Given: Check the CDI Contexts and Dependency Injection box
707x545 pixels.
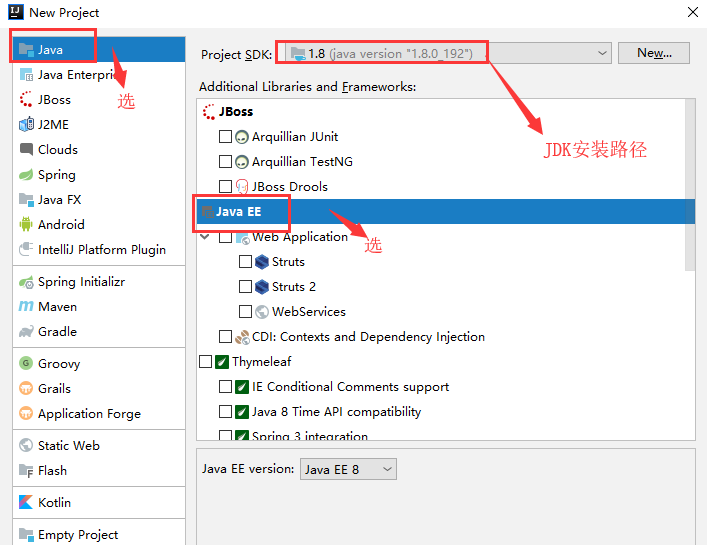Looking at the screenshot, I should click(x=225, y=336).
